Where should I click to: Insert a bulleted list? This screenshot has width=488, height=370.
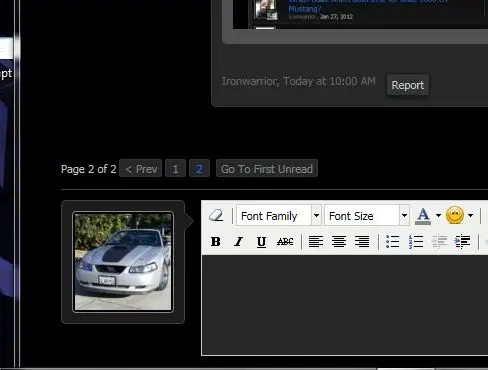[393, 241]
